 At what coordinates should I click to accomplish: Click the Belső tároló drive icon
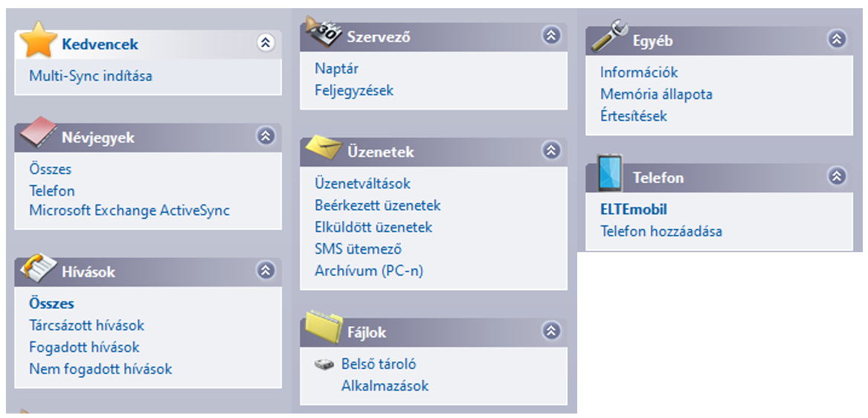[324, 364]
